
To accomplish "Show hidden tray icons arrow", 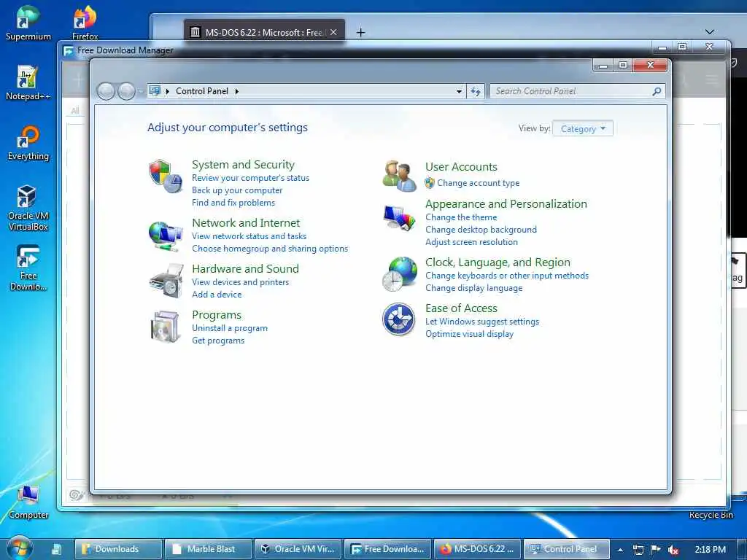I will [x=620, y=550].
